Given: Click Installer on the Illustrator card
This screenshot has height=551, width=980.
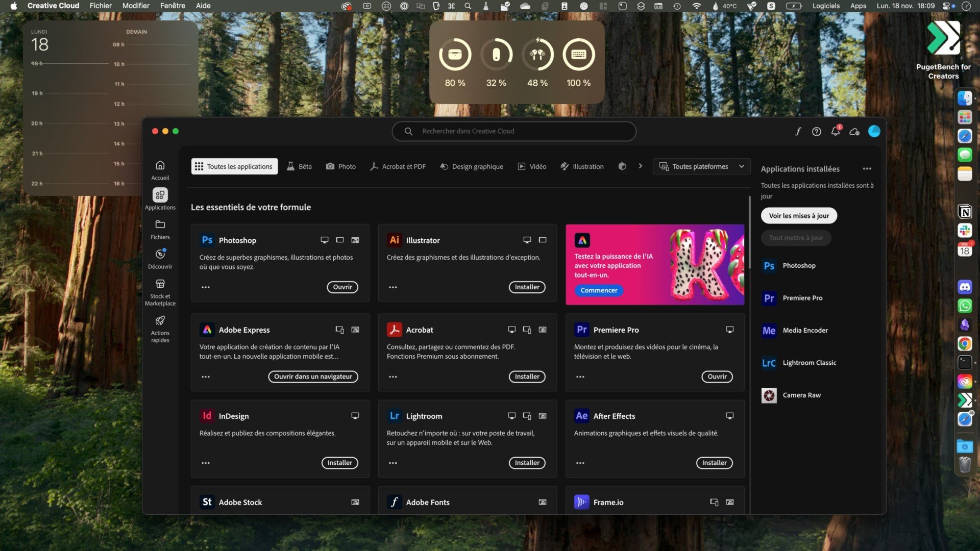Looking at the screenshot, I should tap(527, 287).
